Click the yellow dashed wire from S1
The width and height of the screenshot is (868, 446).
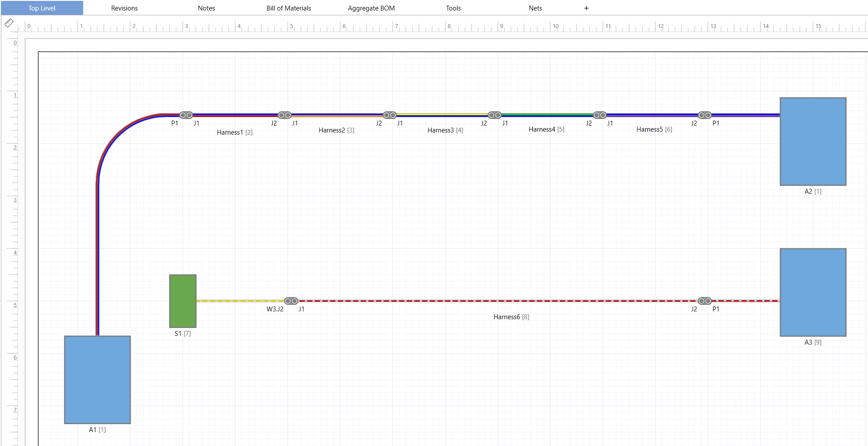[240, 301]
